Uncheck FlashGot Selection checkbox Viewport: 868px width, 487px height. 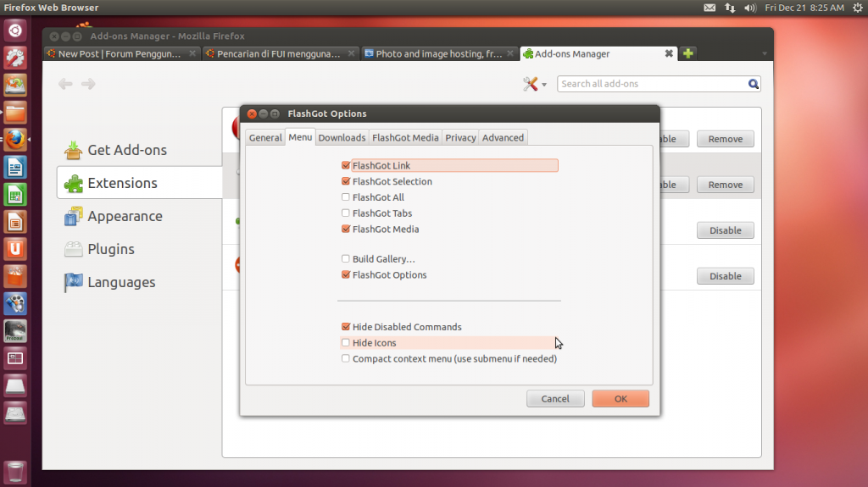pyautogui.click(x=346, y=181)
